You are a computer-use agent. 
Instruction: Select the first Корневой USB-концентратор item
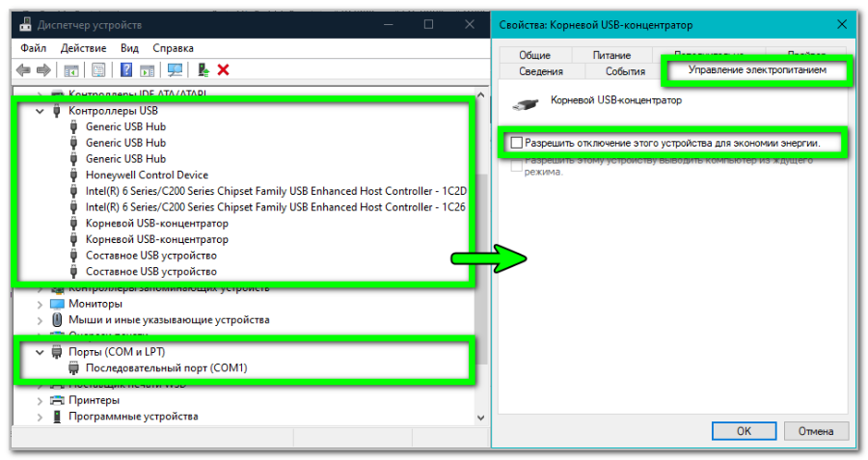coord(156,223)
